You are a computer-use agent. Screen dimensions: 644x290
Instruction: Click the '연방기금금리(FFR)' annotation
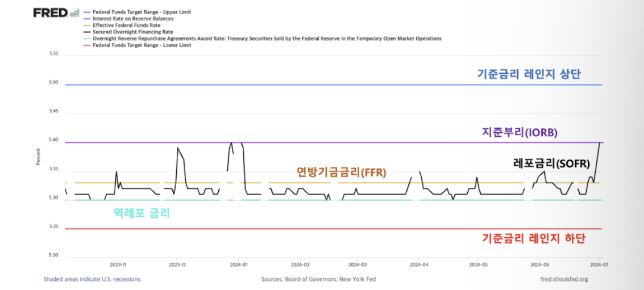click(341, 173)
